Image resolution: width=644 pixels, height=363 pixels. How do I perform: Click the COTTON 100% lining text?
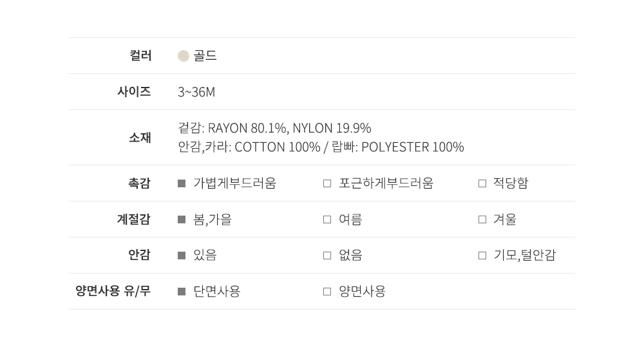277,147
